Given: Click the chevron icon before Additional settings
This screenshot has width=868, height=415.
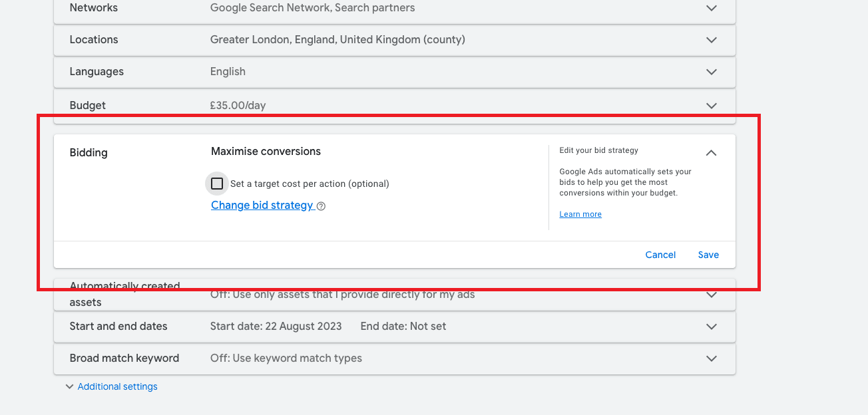Looking at the screenshot, I should click(69, 386).
